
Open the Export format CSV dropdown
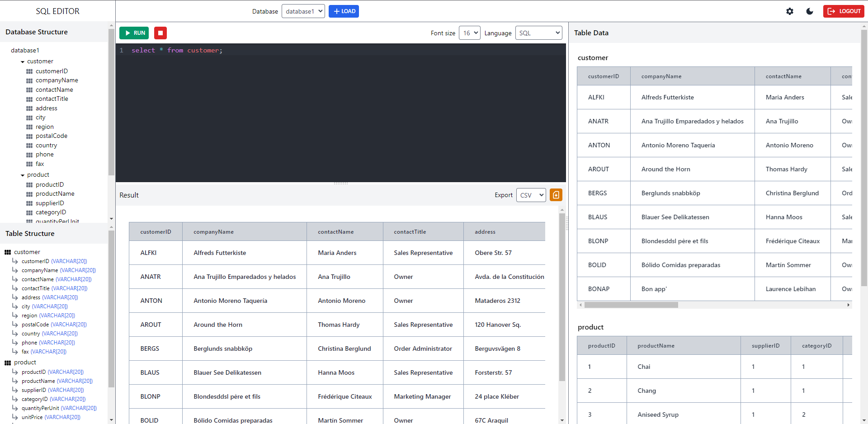point(531,195)
